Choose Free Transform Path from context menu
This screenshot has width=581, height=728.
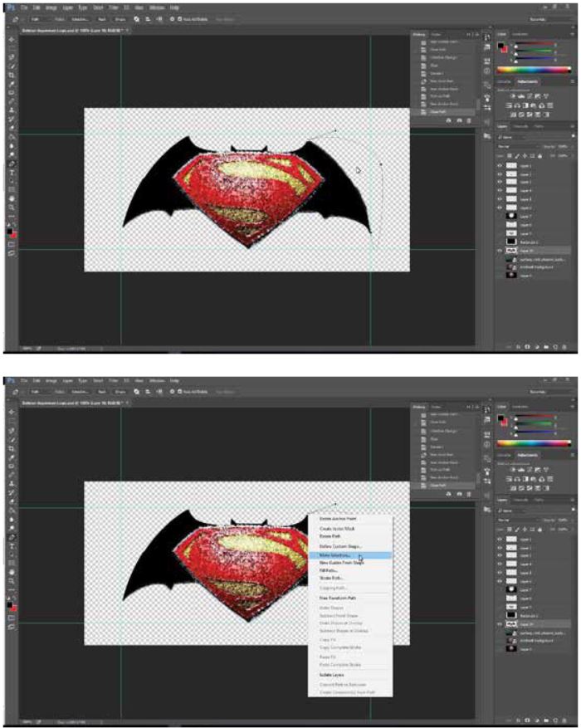(x=350, y=598)
